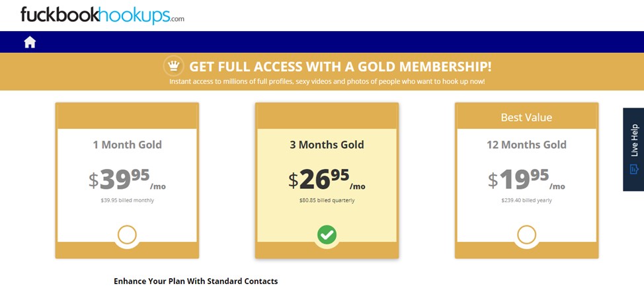644x296 pixels.
Task: Click Enhance Your Plan With Standard Contacts
Action: [x=196, y=281]
